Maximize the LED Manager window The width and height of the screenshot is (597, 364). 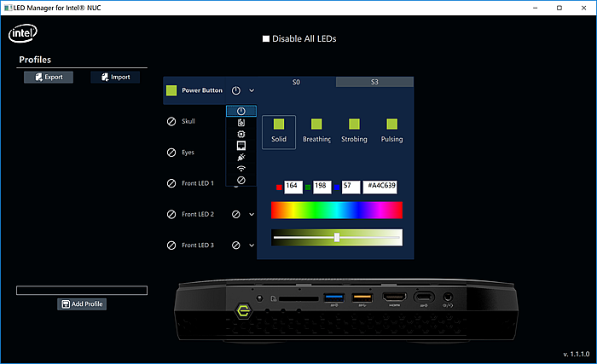coord(559,8)
